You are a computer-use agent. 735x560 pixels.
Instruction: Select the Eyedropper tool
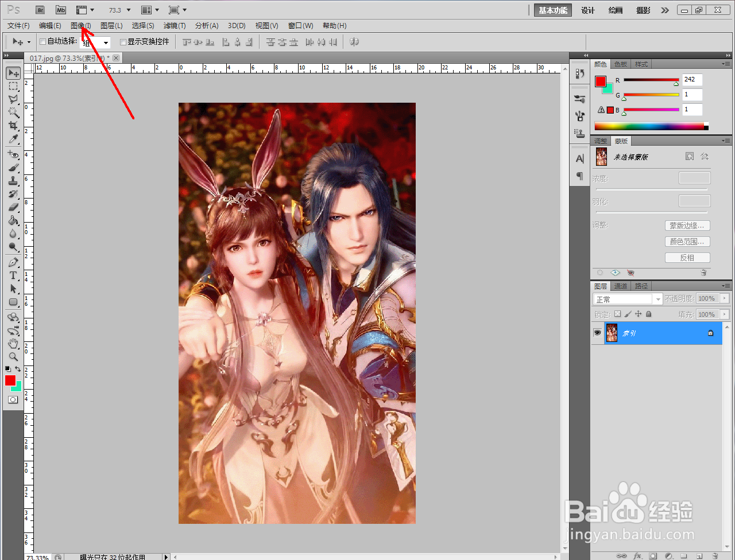pyautogui.click(x=13, y=139)
